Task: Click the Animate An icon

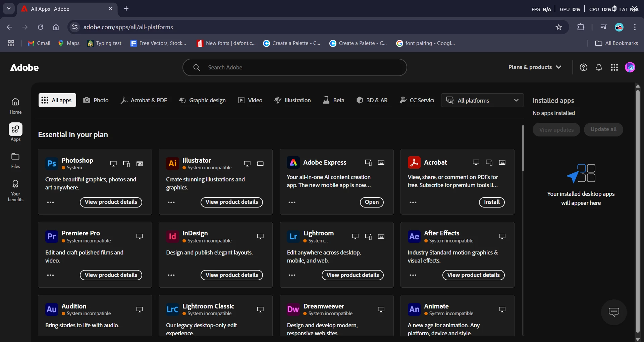Action: click(x=414, y=309)
